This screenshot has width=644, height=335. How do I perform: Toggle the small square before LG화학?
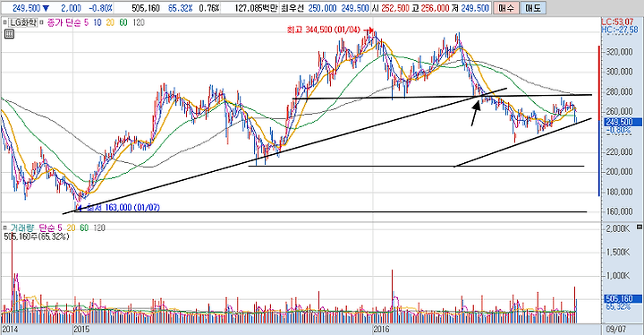pyautogui.click(x=5, y=22)
